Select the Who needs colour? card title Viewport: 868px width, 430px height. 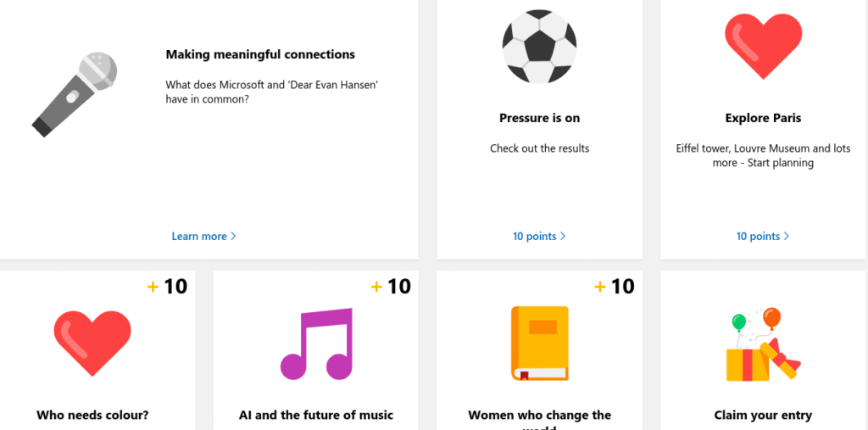(x=92, y=415)
